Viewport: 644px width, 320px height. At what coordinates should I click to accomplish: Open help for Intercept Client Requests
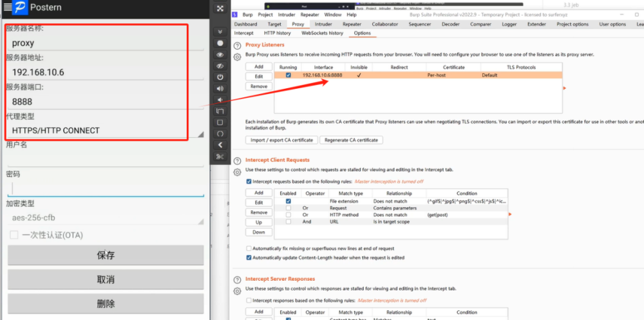tap(237, 160)
